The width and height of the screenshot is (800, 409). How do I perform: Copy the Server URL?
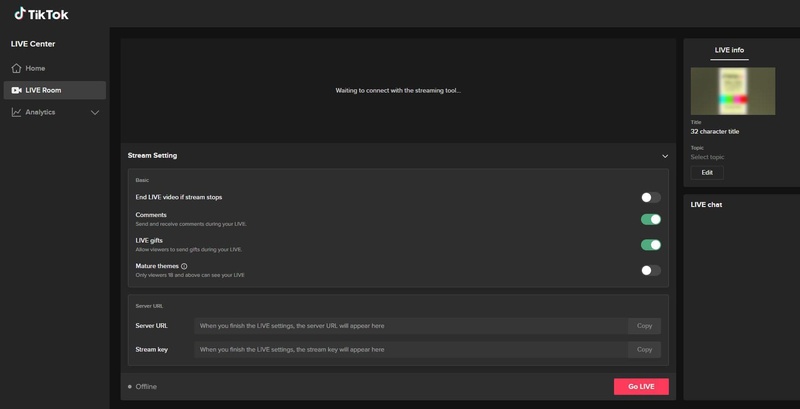[x=644, y=325]
